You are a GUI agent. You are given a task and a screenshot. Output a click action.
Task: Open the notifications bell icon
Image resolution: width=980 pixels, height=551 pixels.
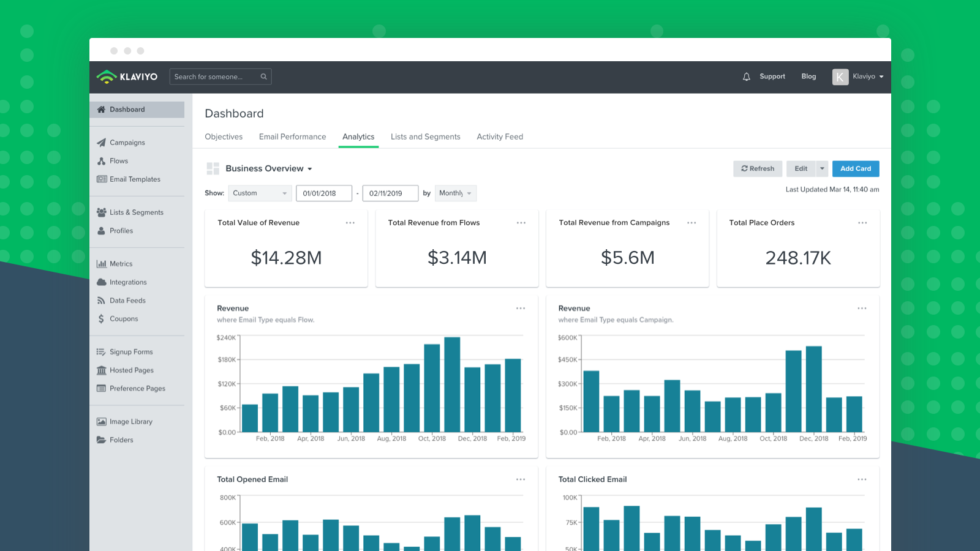746,77
